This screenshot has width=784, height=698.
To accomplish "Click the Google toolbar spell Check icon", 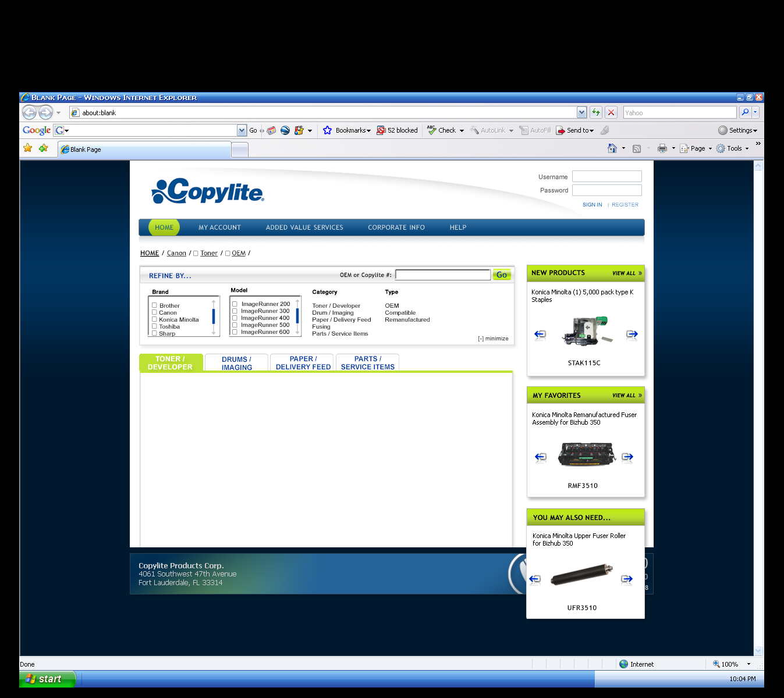I will click(x=432, y=130).
